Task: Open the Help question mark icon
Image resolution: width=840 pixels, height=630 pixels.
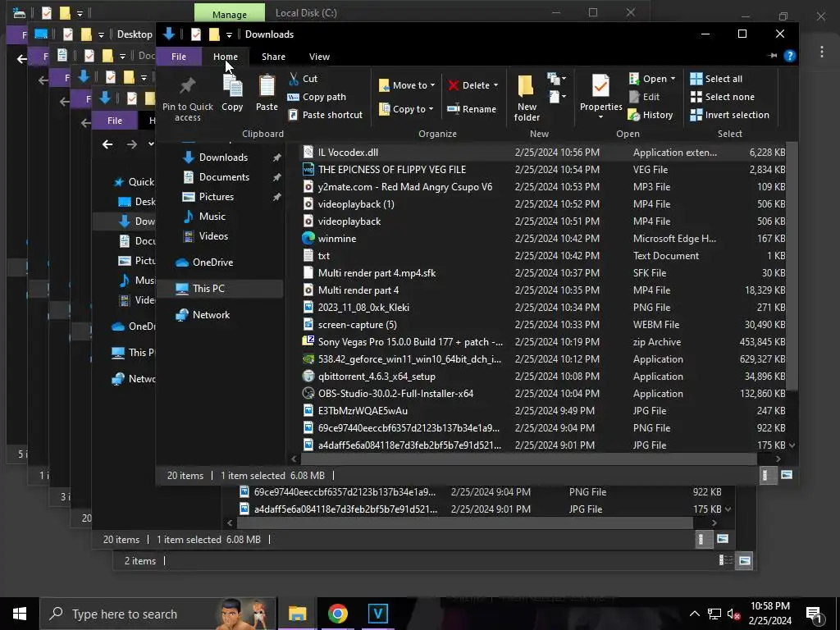Action: pyautogui.click(x=790, y=56)
